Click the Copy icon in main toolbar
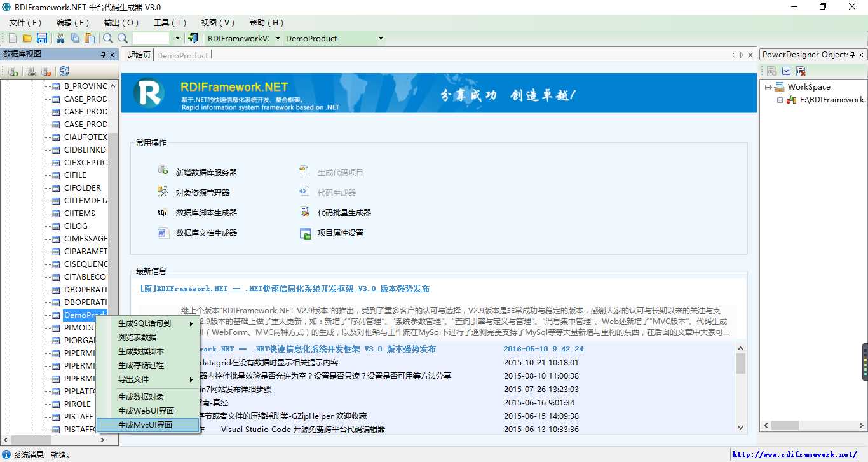 [x=75, y=38]
